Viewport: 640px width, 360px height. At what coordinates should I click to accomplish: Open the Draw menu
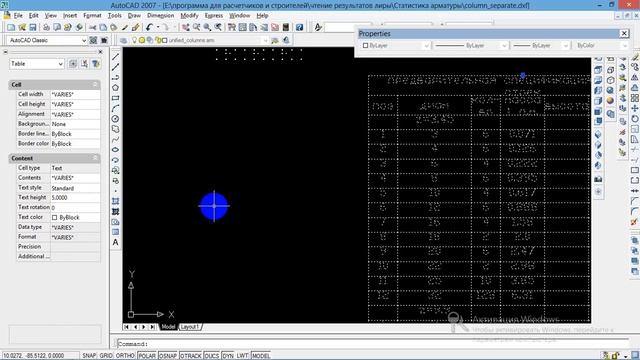click(134, 16)
